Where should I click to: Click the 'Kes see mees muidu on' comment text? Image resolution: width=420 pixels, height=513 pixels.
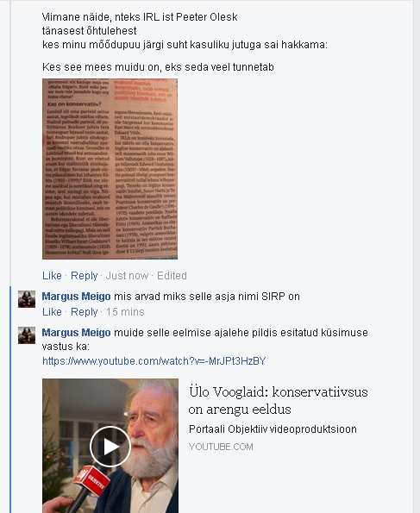pyautogui.click(x=158, y=67)
